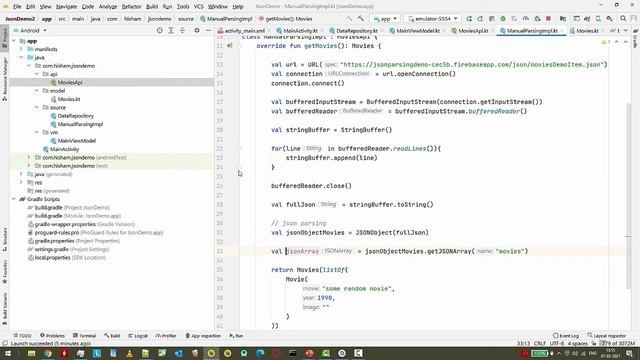Open the Refactor menu

[131, 7]
